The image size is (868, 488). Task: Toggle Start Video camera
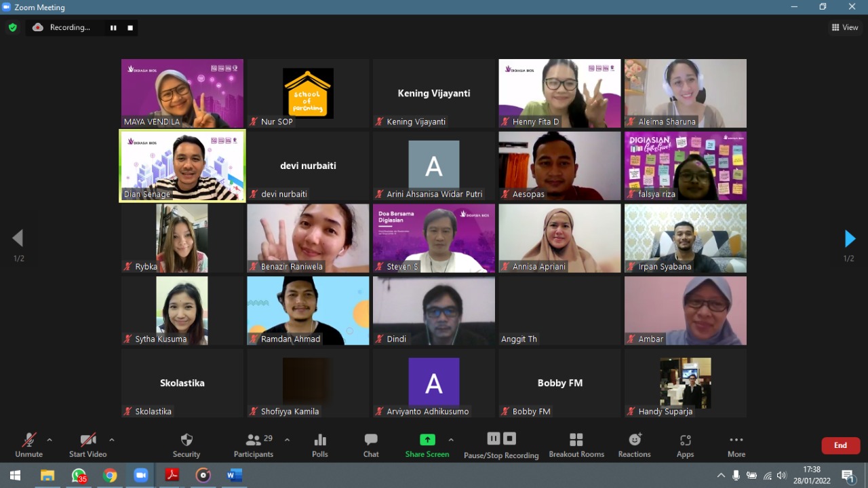click(88, 445)
